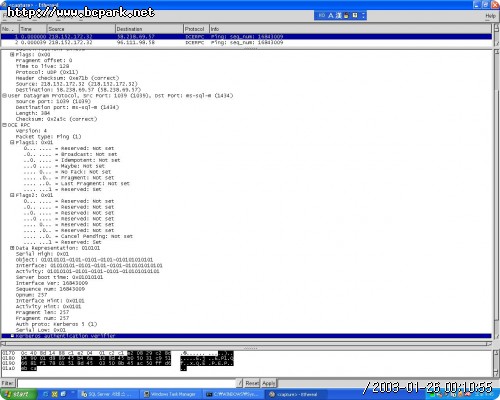
Task: Select the 'Idempotent: Not set' flag row
Action: [x=72, y=160]
